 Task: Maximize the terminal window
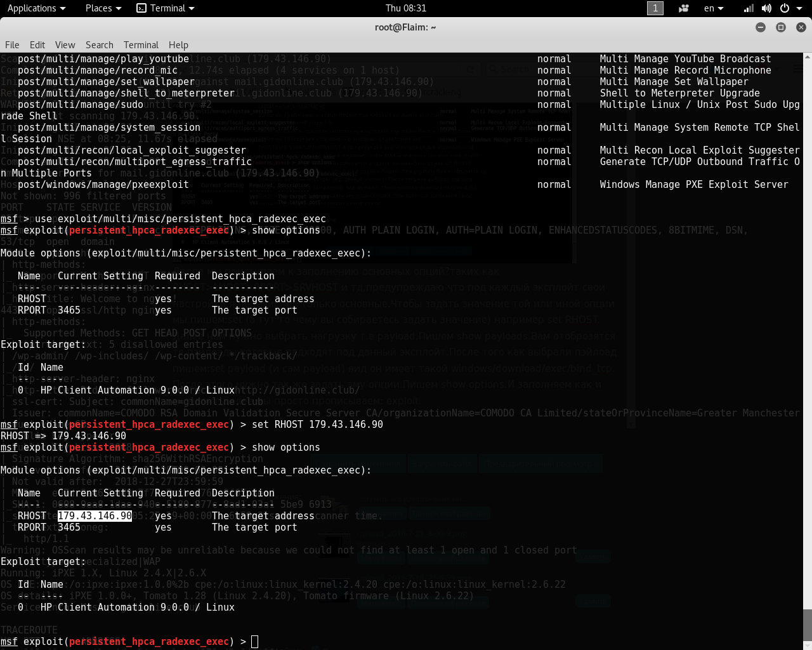click(x=781, y=27)
